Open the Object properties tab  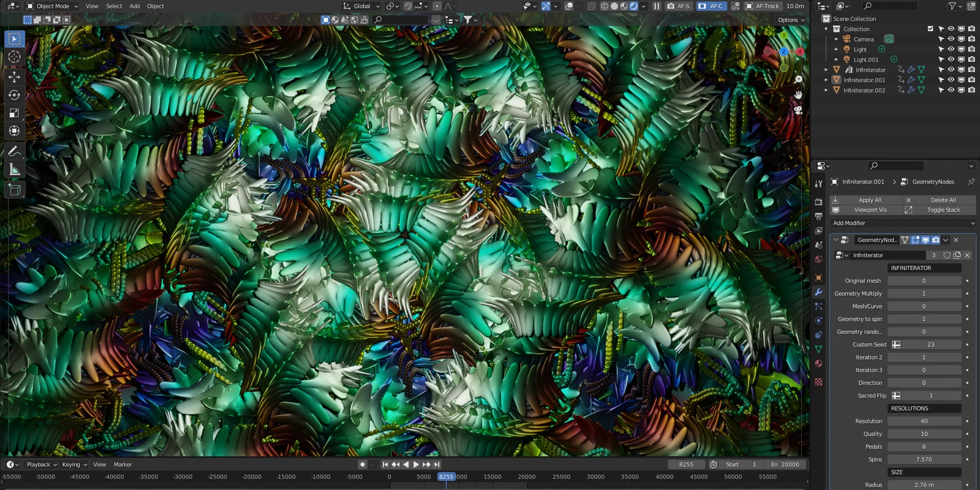[x=818, y=277]
